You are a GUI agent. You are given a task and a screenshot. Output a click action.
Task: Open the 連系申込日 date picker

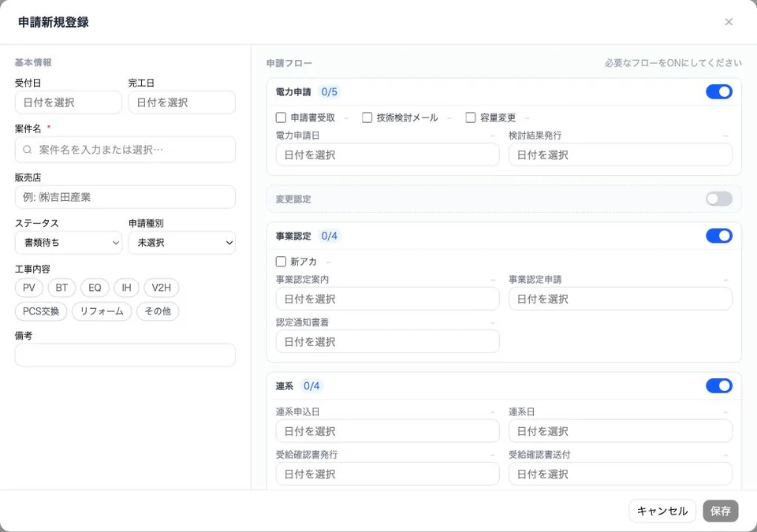tap(387, 431)
